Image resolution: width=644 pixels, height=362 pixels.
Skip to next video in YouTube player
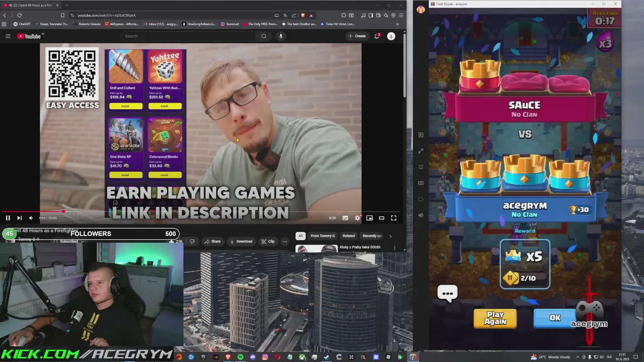pos(19,218)
